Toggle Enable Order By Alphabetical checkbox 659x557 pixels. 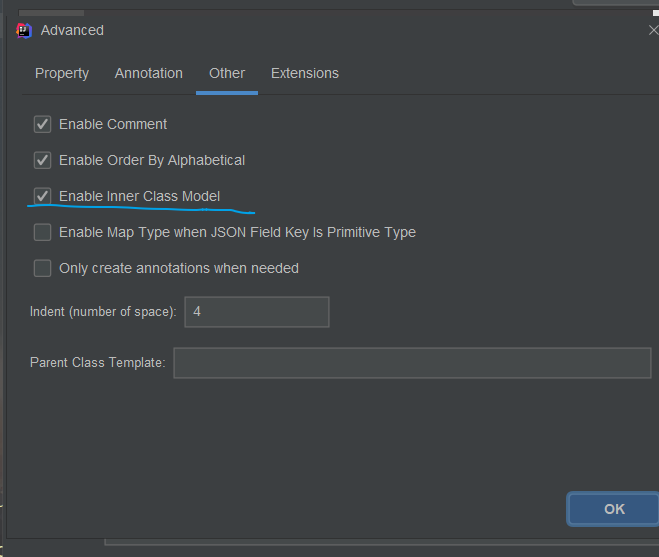(x=42, y=160)
